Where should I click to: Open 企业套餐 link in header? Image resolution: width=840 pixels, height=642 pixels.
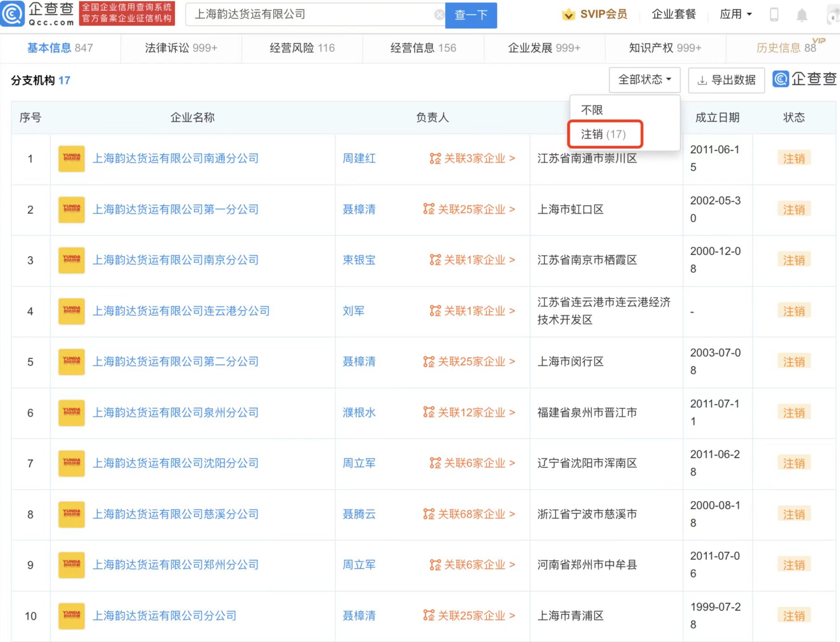(x=674, y=14)
